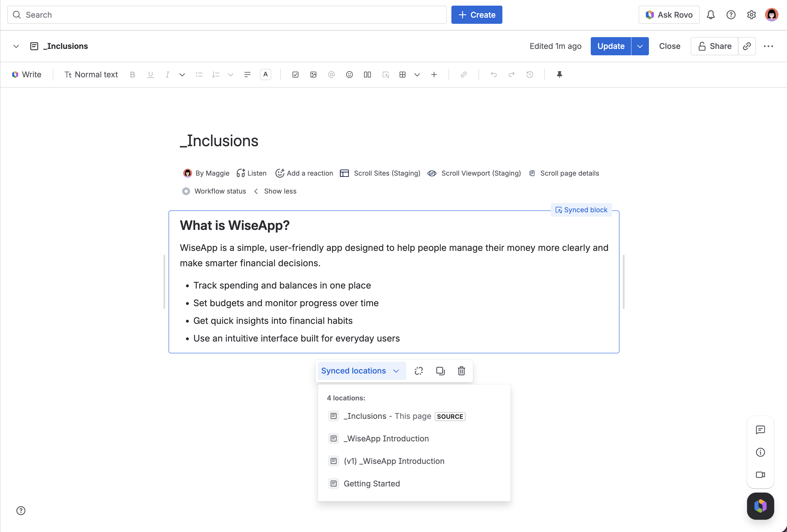Copy the synced block

click(440, 371)
